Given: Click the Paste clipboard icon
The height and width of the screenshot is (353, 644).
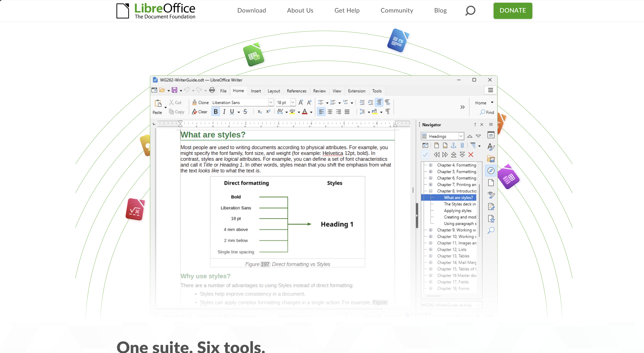Looking at the screenshot, I should click(x=158, y=103).
